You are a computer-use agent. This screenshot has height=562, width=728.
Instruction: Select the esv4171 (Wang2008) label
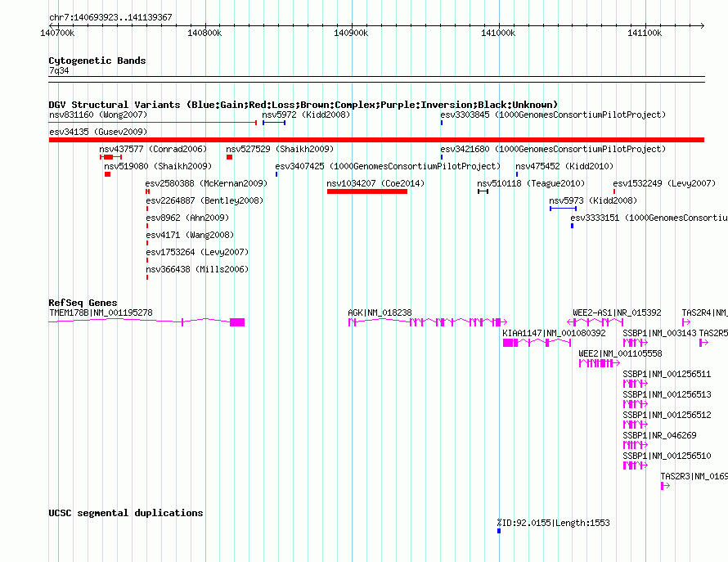(x=190, y=235)
